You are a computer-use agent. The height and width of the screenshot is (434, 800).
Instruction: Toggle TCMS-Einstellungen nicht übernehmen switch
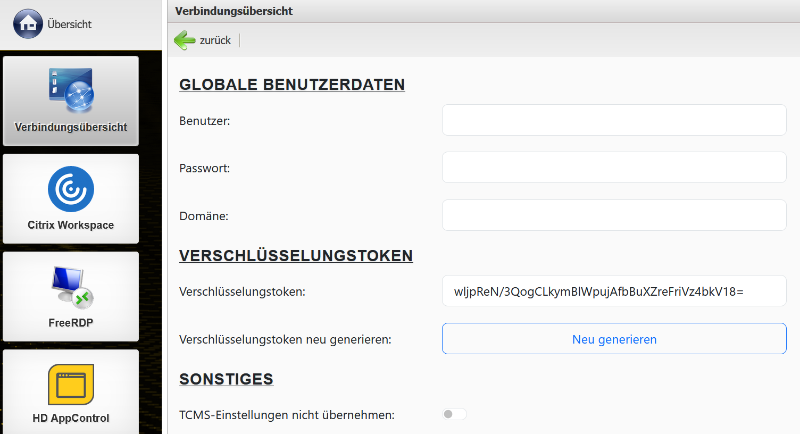[x=454, y=414]
